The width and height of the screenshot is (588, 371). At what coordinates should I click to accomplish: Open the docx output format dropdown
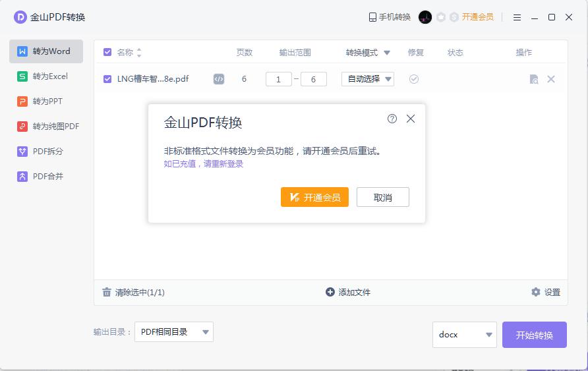click(465, 335)
